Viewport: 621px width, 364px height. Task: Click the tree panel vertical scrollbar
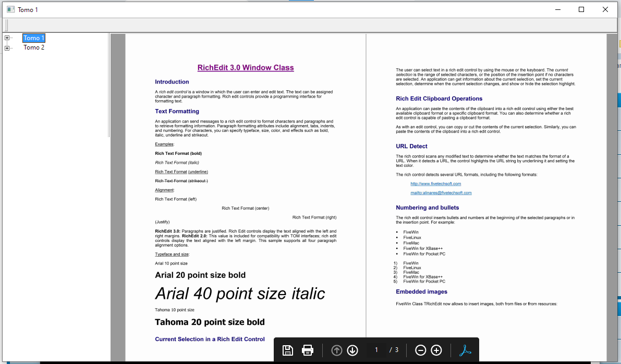[109, 85]
